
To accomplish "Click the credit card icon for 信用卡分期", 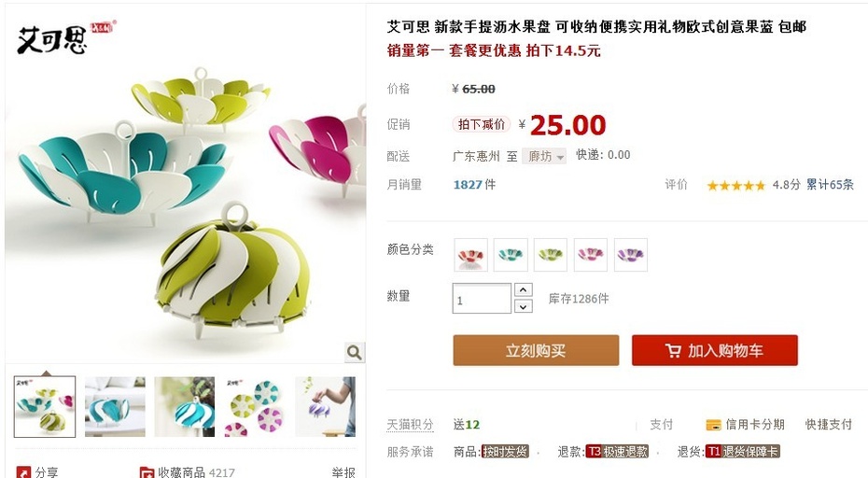I will [x=713, y=425].
